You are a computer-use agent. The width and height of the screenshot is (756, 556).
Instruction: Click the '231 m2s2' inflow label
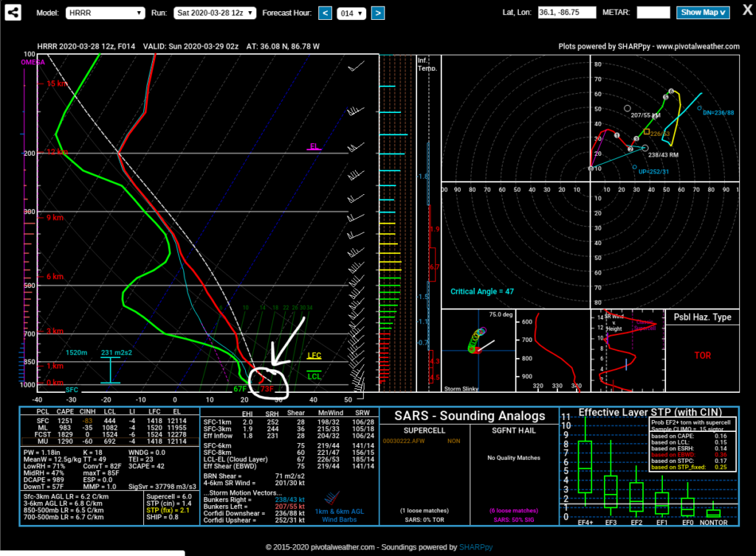116,352
